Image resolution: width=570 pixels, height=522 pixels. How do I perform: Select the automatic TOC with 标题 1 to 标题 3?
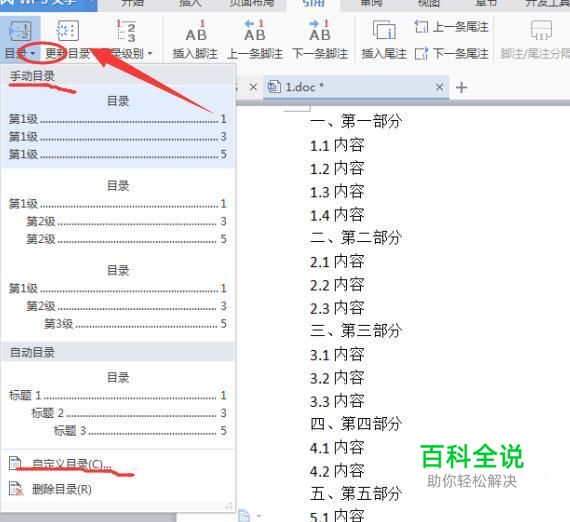pyautogui.click(x=118, y=404)
